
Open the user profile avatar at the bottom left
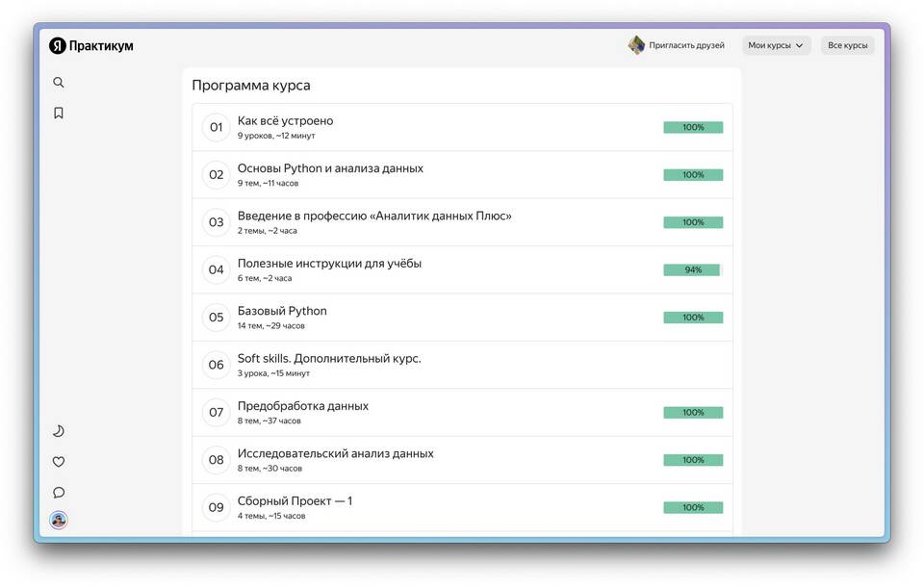coord(59,521)
